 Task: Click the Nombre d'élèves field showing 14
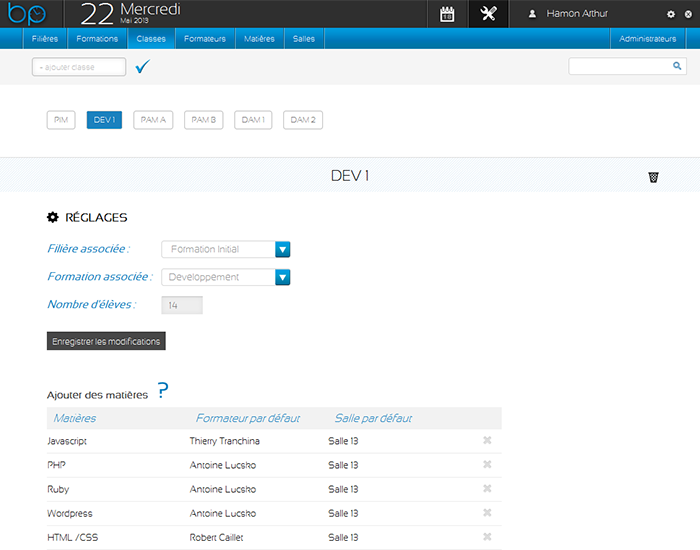pos(182,305)
